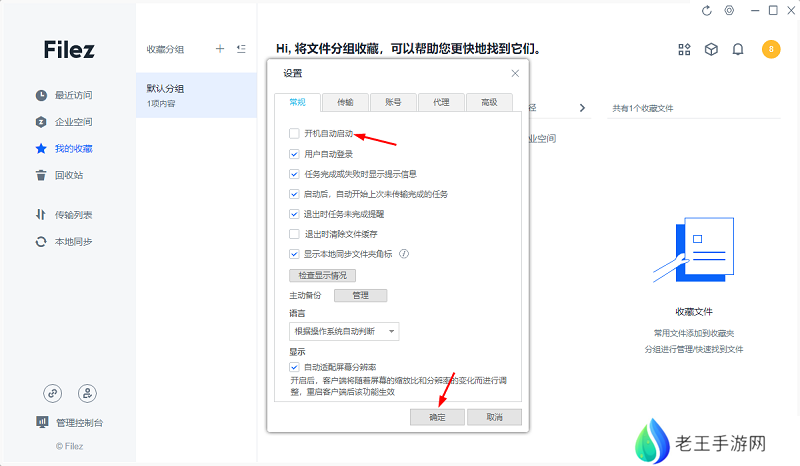The image size is (800, 466).
Task: Enable 开机自动启动 checkbox
Action: click(294, 134)
